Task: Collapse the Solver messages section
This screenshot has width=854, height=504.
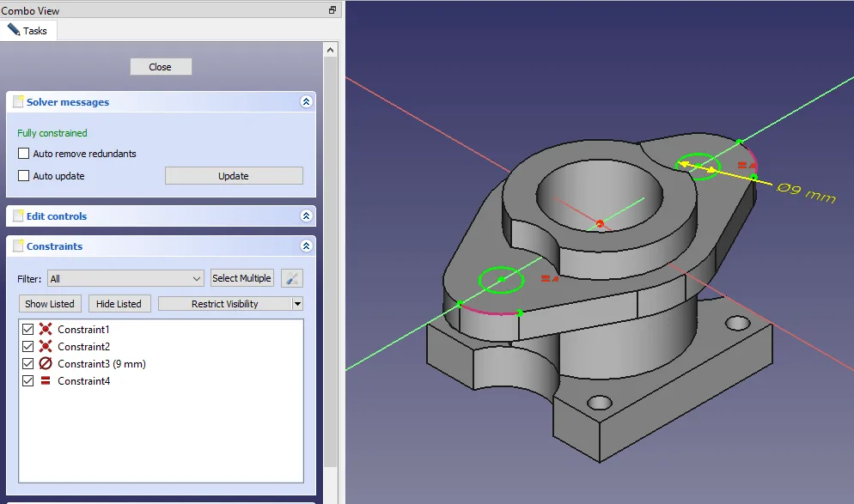Action: pos(306,102)
